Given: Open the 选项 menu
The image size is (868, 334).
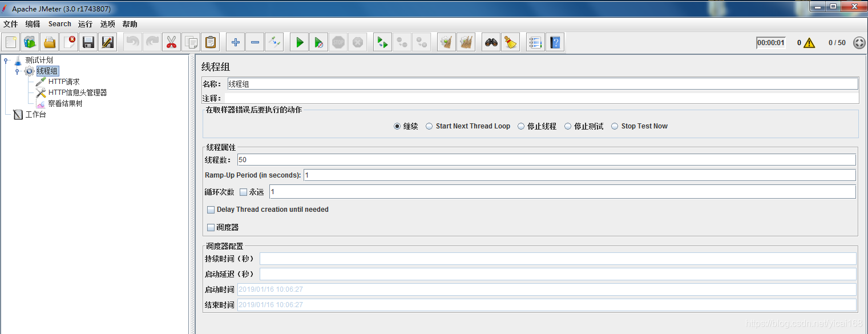Looking at the screenshot, I should 107,24.
